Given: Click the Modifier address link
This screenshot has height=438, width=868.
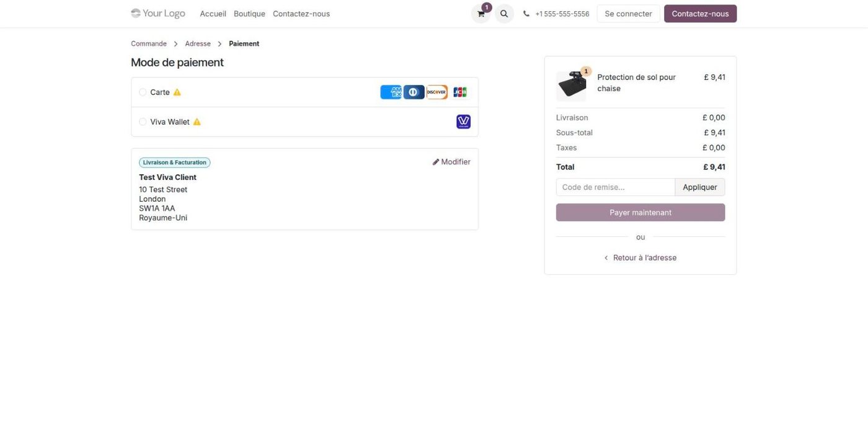Looking at the screenshot, I should tap(451, 162).
